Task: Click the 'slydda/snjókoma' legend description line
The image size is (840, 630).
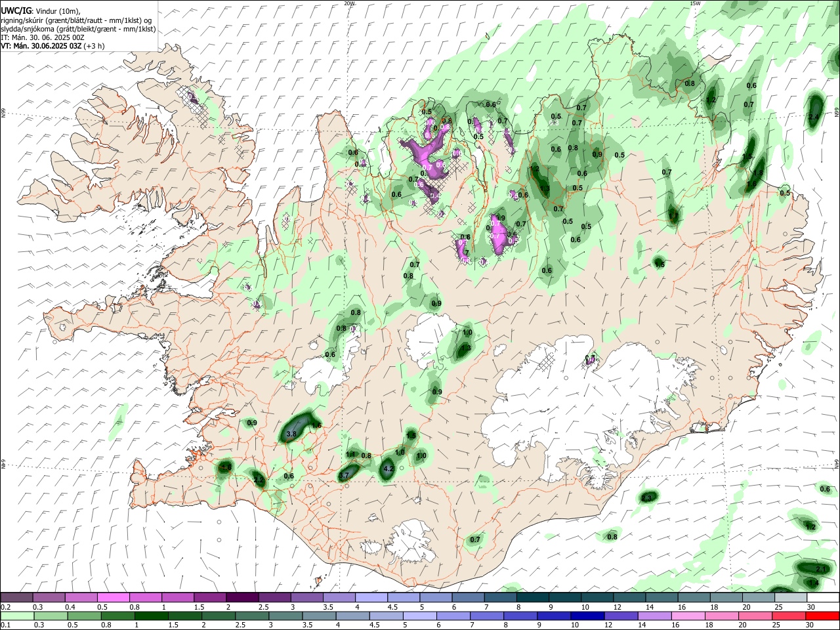Action: pos(78,29)
